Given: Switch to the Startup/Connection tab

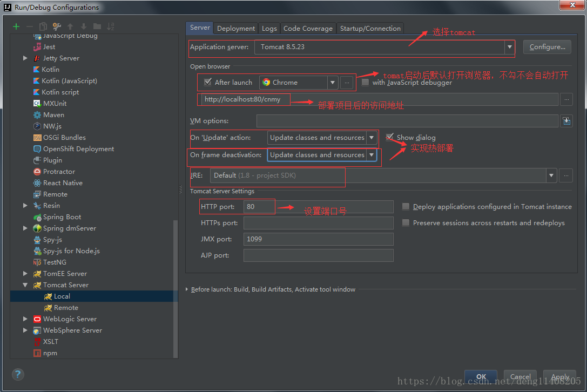Looking at the screenshot, I should (x=370, y=29).
